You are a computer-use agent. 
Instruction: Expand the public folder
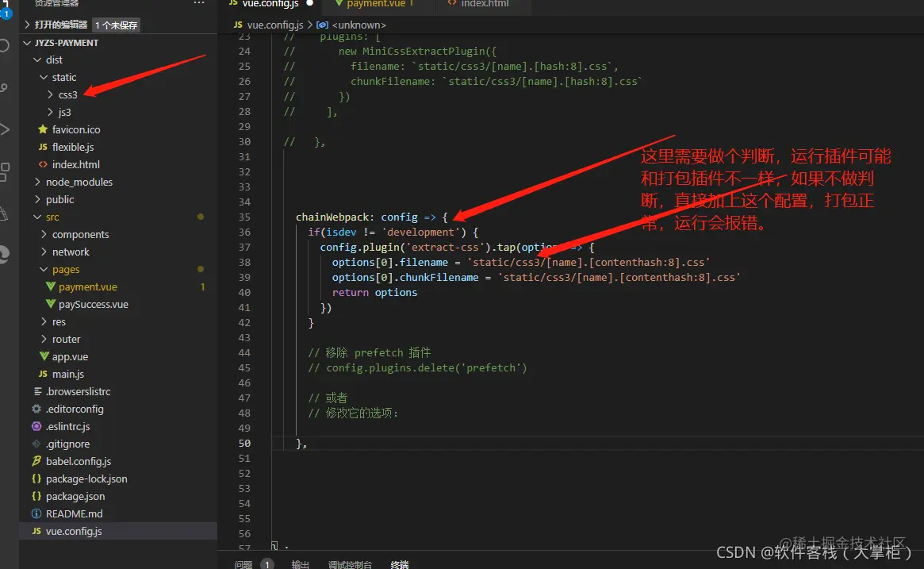pyautogui.click(x=38, y=199)
